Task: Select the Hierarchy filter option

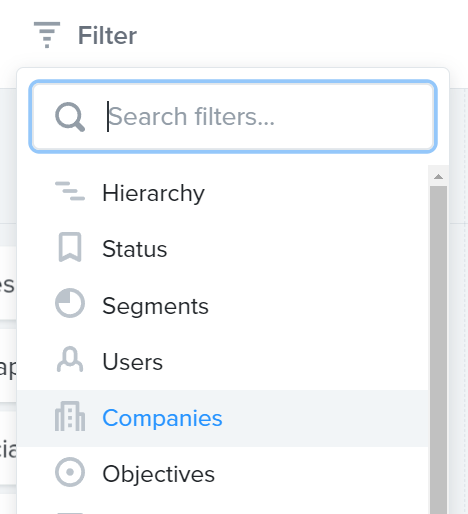Action: coord(223,193)
